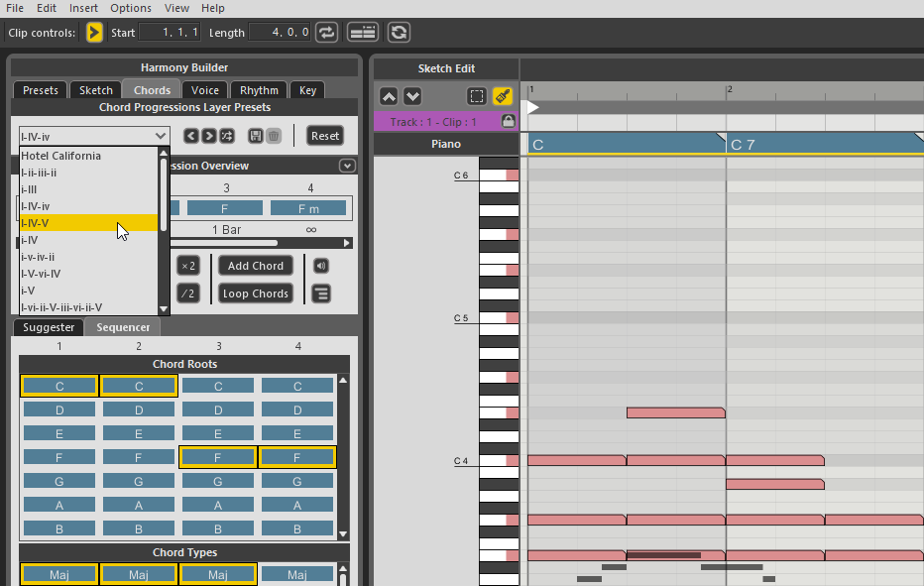Screen dimensions: 924x586
Task: Click the shuffle progression preset icon
Action: click(227, 136)
